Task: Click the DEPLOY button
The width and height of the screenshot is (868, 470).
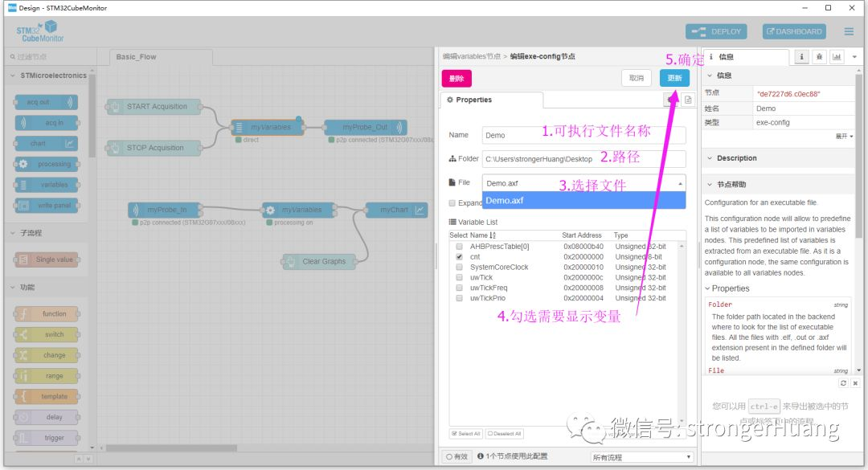Action: coord(716,31)
